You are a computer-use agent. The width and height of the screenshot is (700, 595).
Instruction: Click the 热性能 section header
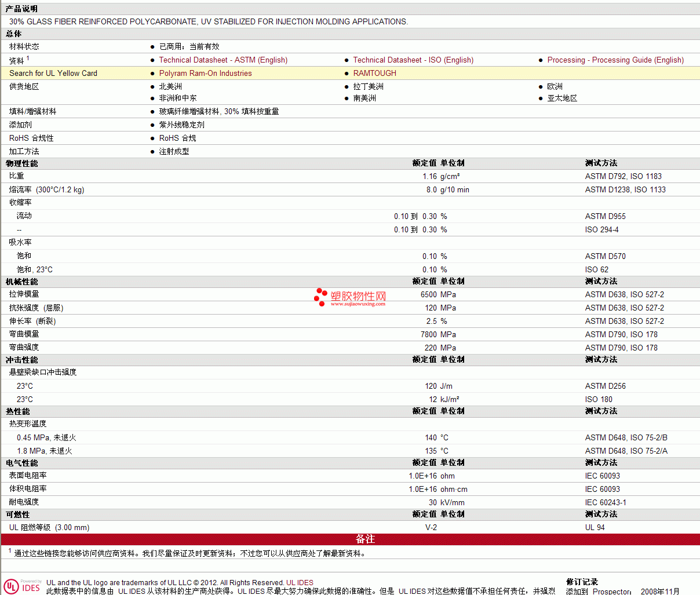(18, 411)
